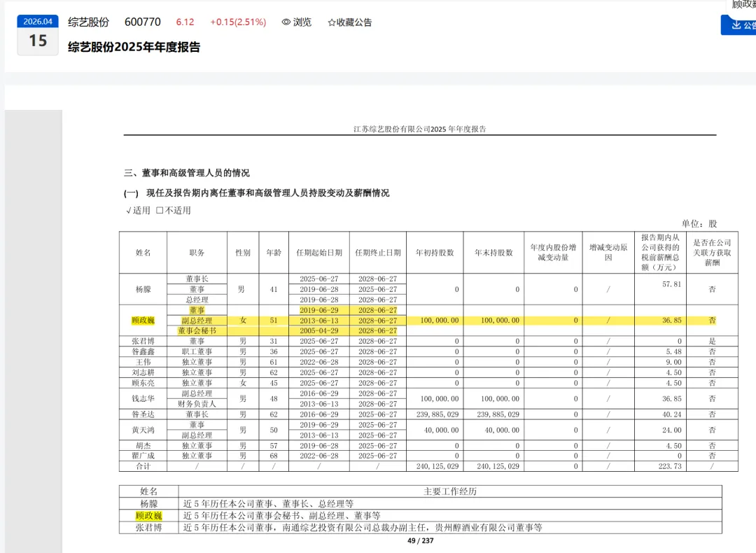Click the highlighted 董事会秘书 position cell
The height and width of the screenshot is (553, 756).
197,330
